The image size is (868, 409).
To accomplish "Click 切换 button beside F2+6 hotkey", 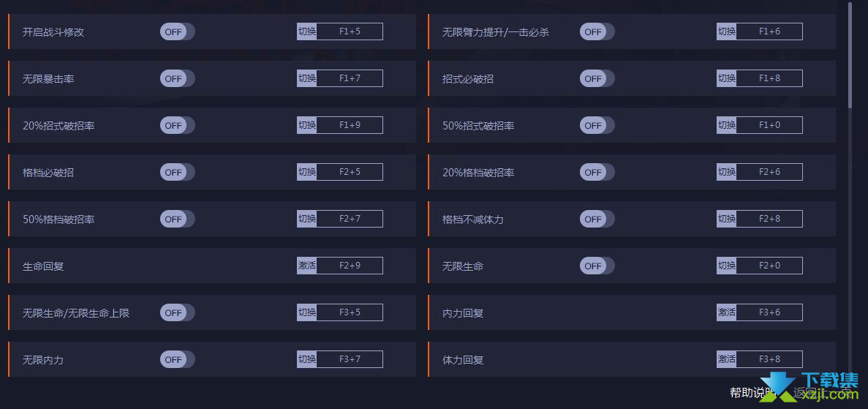I will coord(726,173).
